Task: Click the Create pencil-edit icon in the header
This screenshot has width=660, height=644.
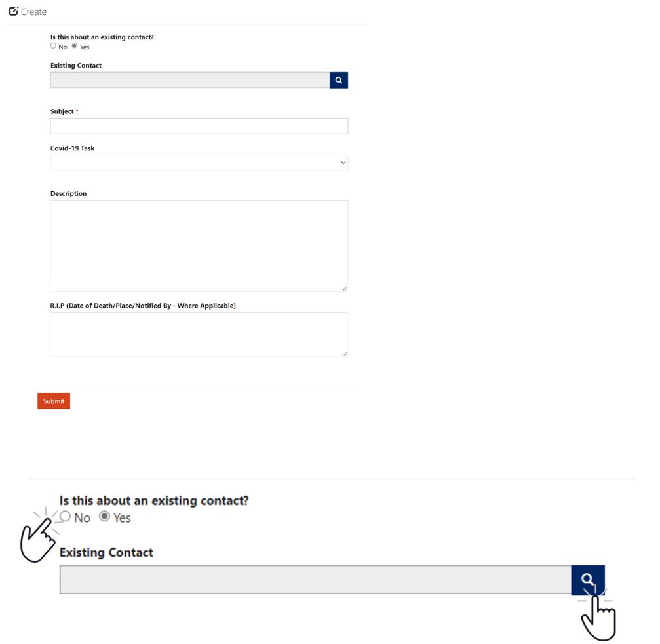Action: click(14, 11)
